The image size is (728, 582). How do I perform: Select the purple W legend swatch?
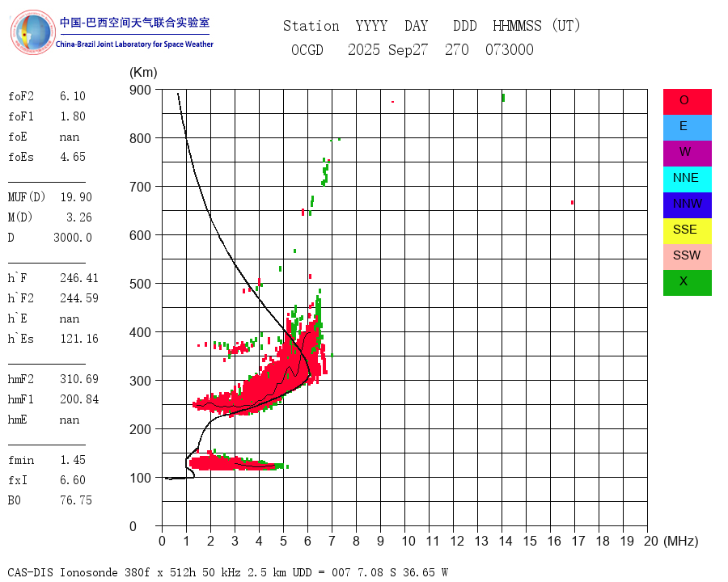687,153
